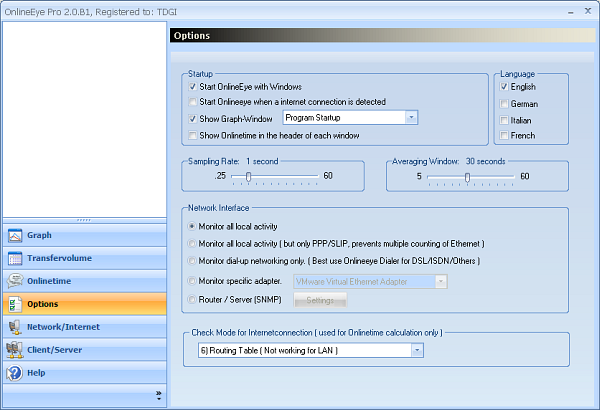Open the Program Startup dropdown
Screen dimensions: 600x410
tap(411, 118)
